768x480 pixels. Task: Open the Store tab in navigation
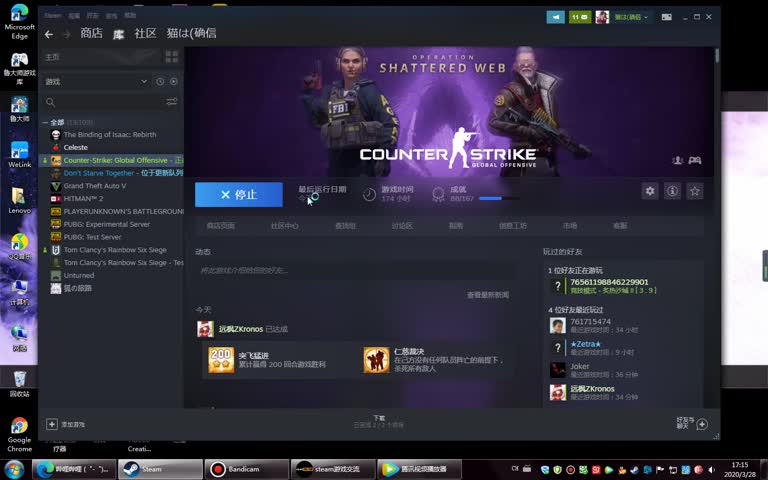(91, 34)
